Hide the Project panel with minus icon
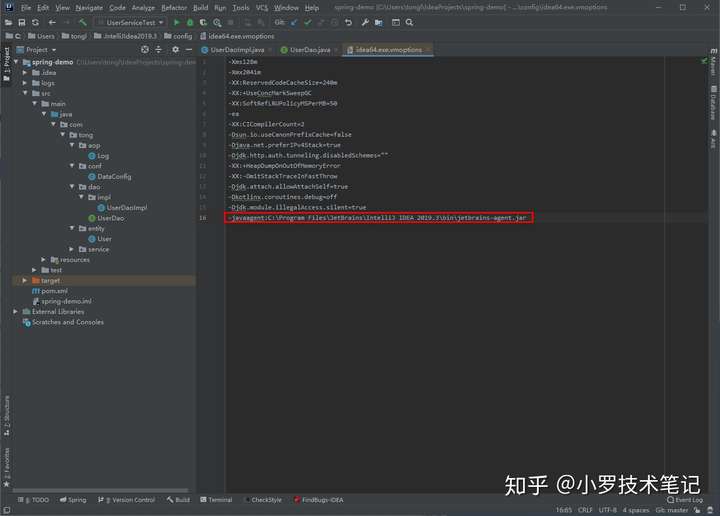Screen dimensions: 720x516 [189, 49]
